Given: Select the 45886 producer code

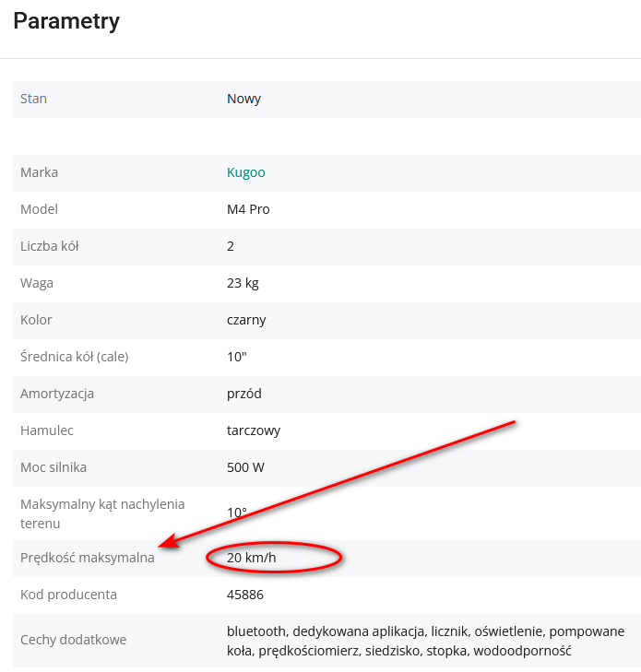Looking at the screenshot, I should 245,595.
